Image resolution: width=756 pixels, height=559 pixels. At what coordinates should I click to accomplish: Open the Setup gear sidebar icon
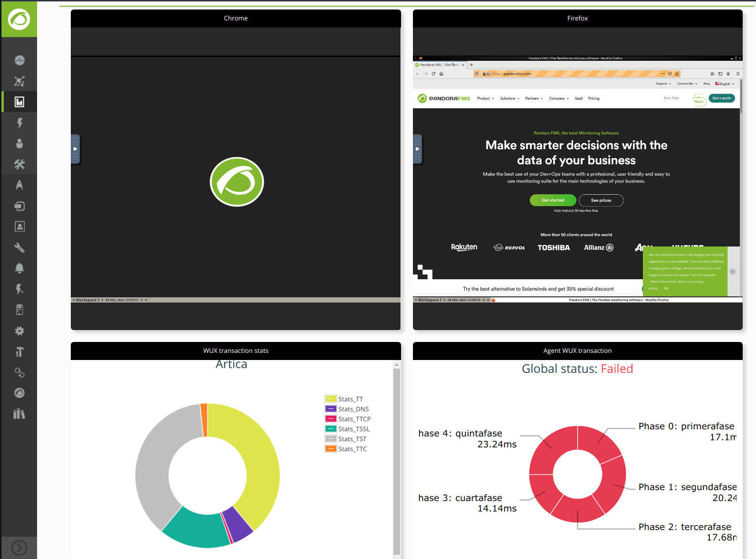point(19,331)
